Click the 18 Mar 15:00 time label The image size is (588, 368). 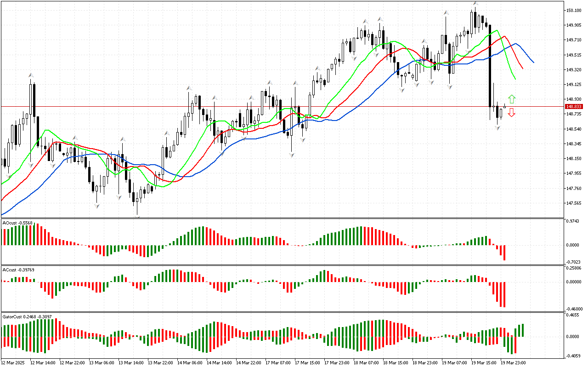(x=396, y=363)
